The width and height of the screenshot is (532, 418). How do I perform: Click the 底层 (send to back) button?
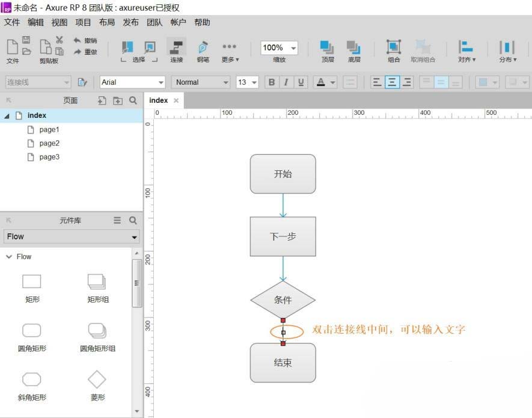tap(354, 48)
